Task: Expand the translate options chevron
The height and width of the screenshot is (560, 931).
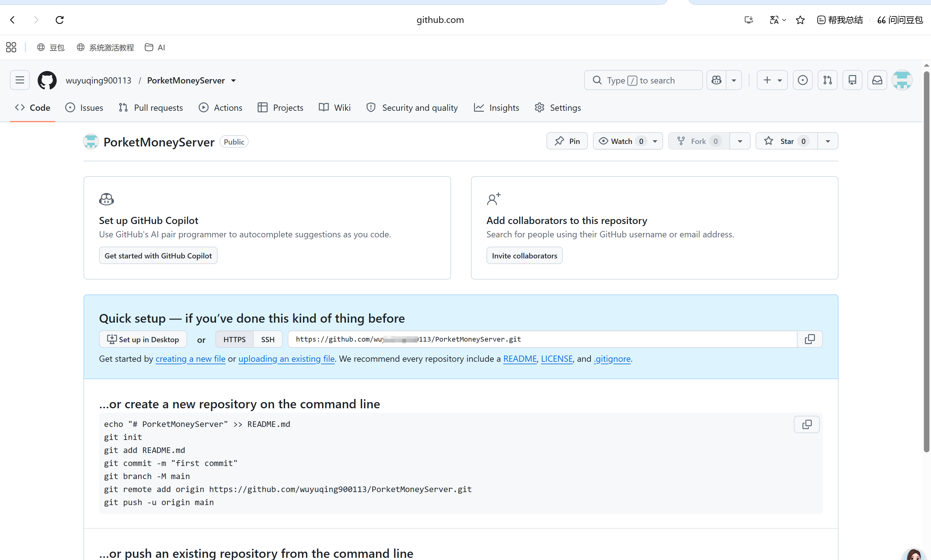Action: [x=784, y=20]
